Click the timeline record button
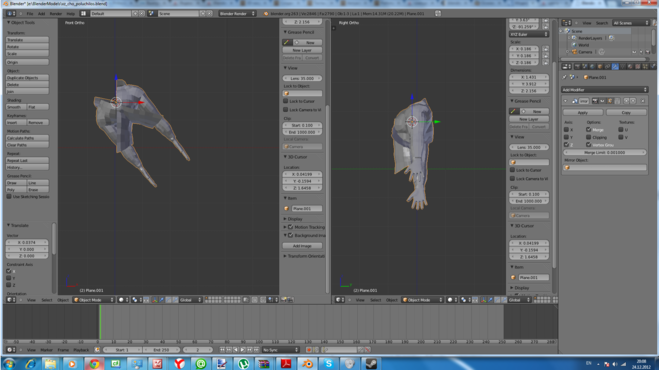This screenshot has height=370, width=659. coord(309,350)
